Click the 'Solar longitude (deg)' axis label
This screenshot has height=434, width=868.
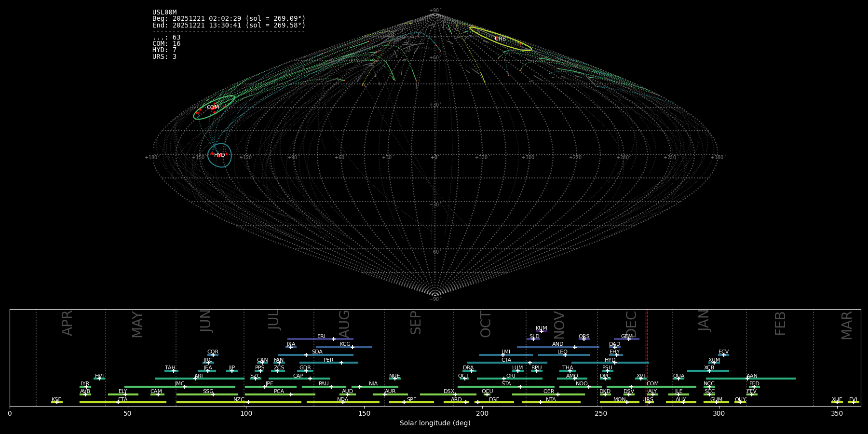coord(435,423)
